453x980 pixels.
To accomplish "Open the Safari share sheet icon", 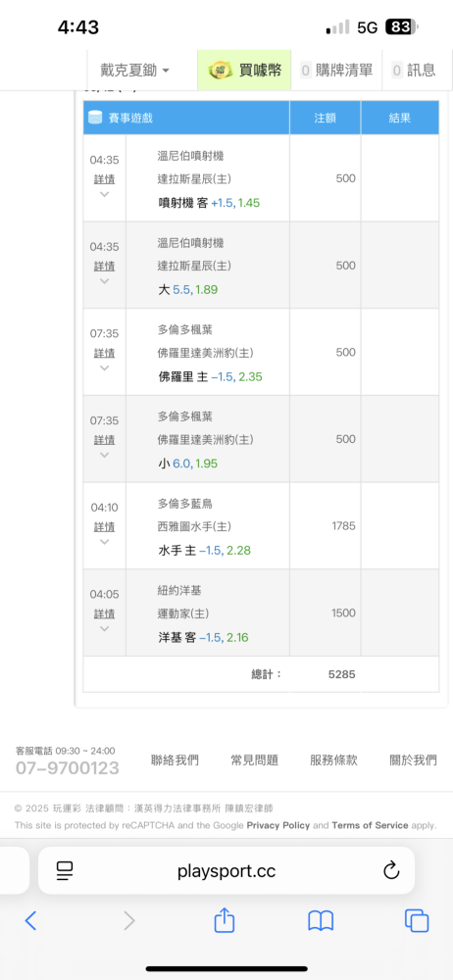I will click(224, 919).
